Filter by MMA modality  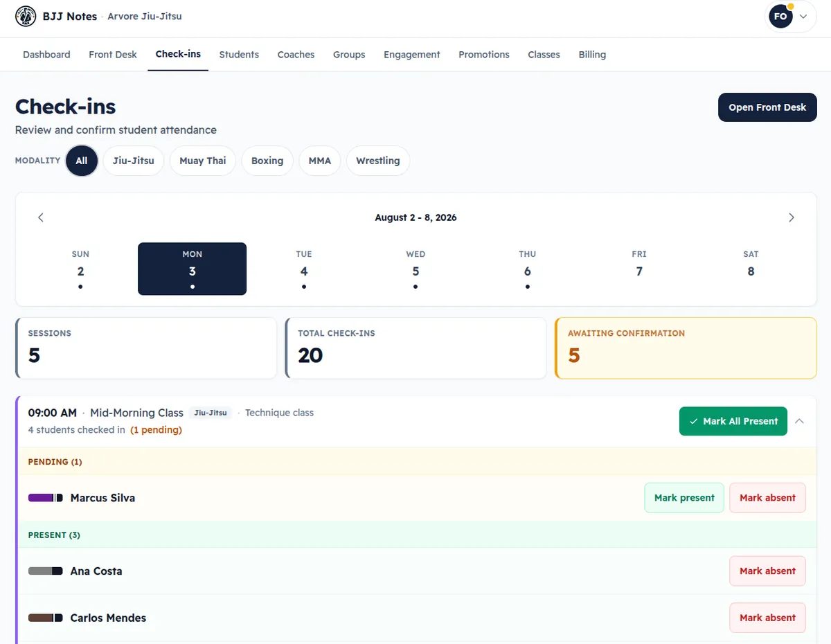pyautogui.click(x=320, y=161)
